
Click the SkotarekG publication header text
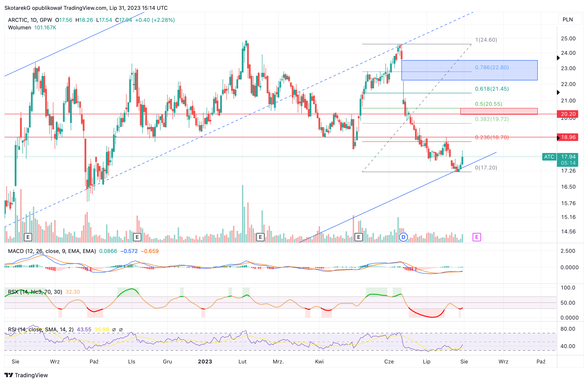tap(86, 8)
